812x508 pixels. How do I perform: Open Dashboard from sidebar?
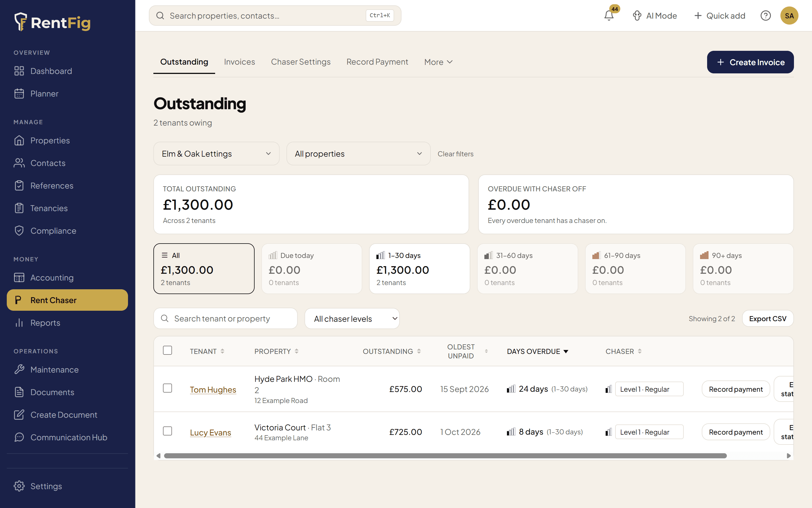tap(67, 71)
